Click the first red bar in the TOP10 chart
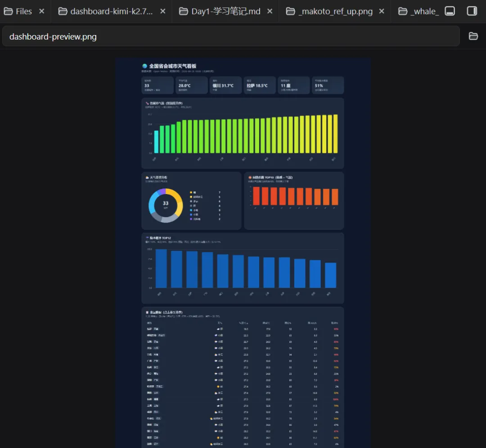Screen dimensions: 486x448 (x=256, y=195)
